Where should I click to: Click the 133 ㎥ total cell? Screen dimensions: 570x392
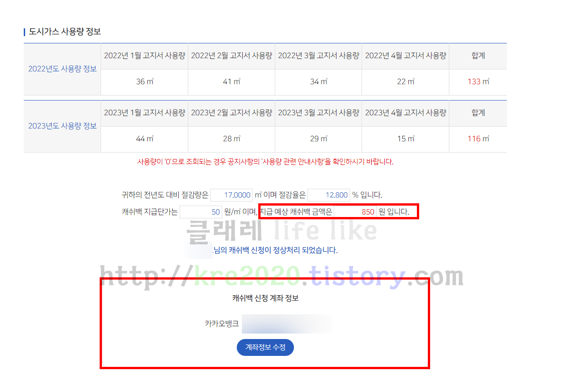click(478, 82)
